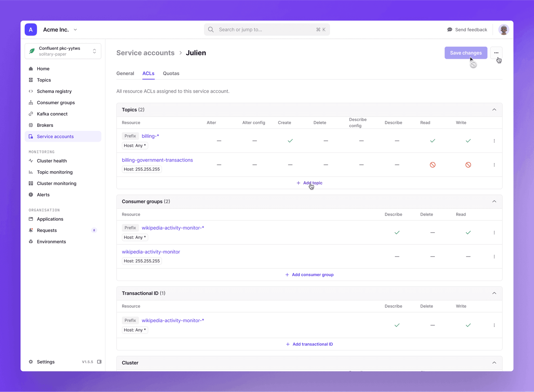
Task: Click the Schema registry code icon
Action: pos(31,91)
